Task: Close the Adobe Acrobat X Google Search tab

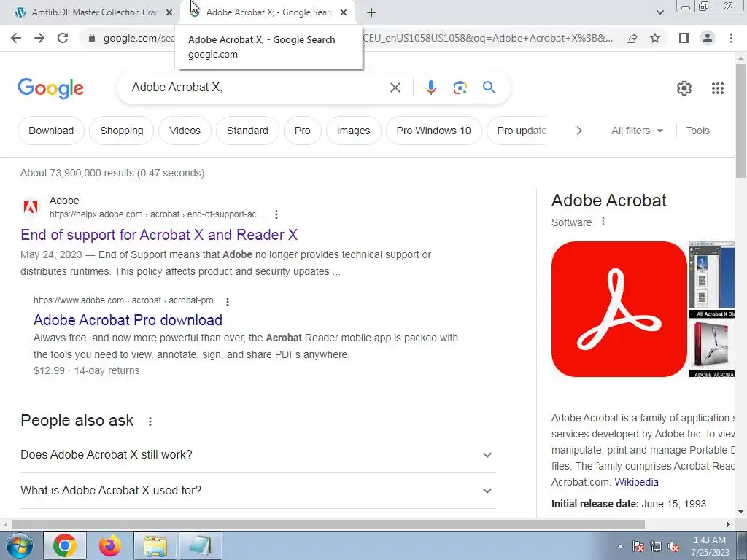Action: coord(344,12)
